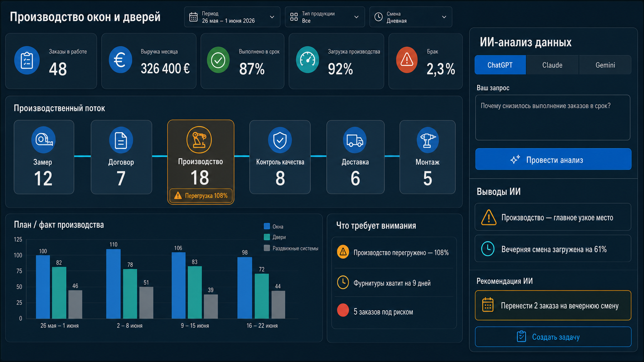644x362 pixels.
Task: Toggle Окна series in chart legend
Action: 273,227
